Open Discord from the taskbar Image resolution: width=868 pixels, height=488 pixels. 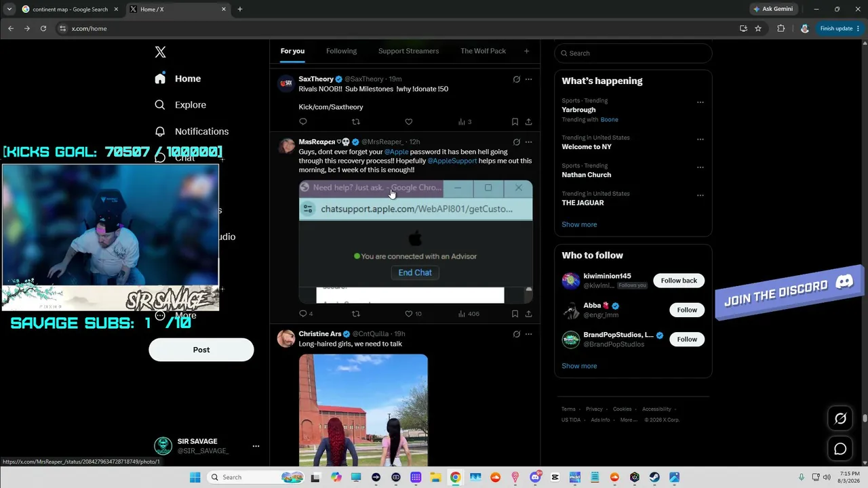click(535, 477)
